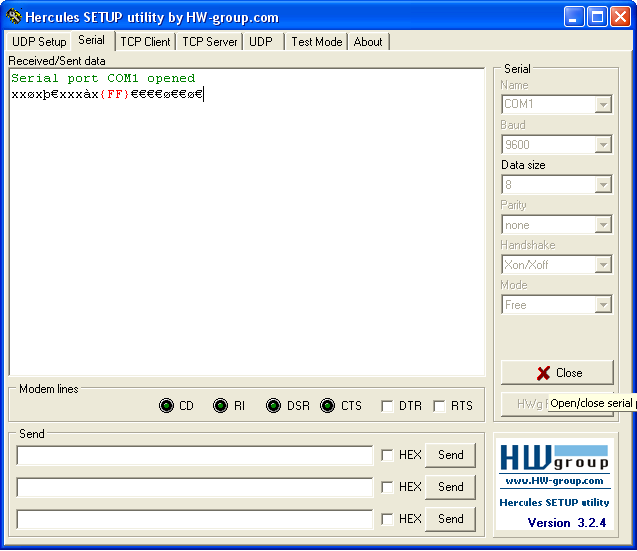Enable HEX for the second send line
The image size is (637, 551).
pyautogui.click(x=388, y=487)
